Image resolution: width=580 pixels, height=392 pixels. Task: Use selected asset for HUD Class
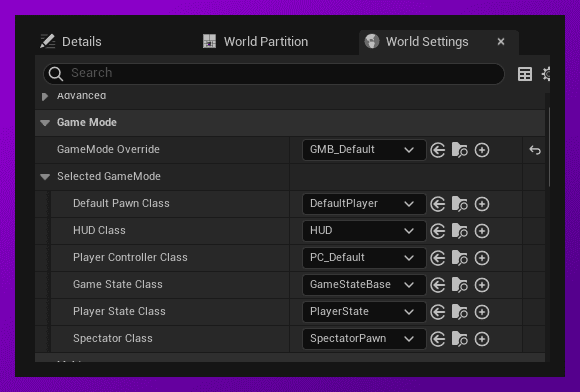(x=438, y=231)
